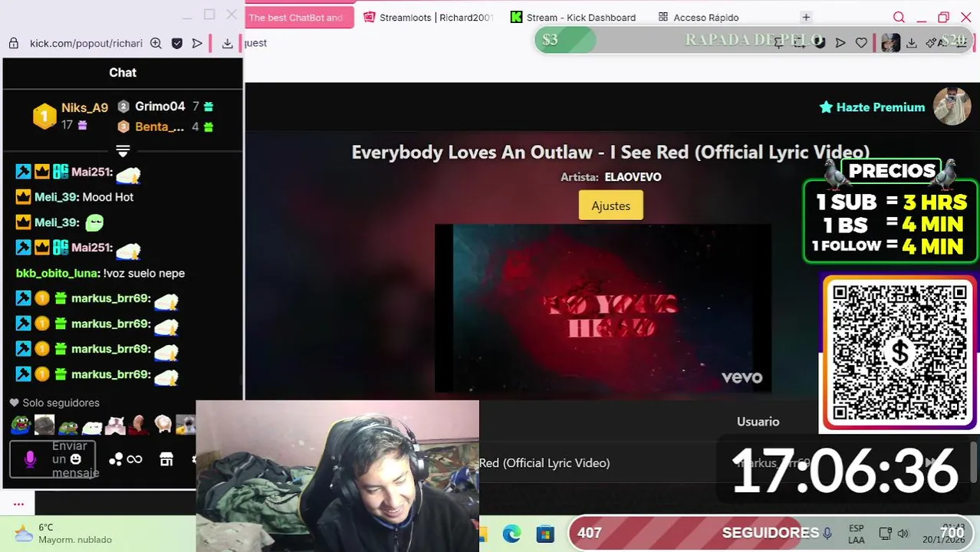
Task: Click Hazte Premium link
Action: [872, 107]
